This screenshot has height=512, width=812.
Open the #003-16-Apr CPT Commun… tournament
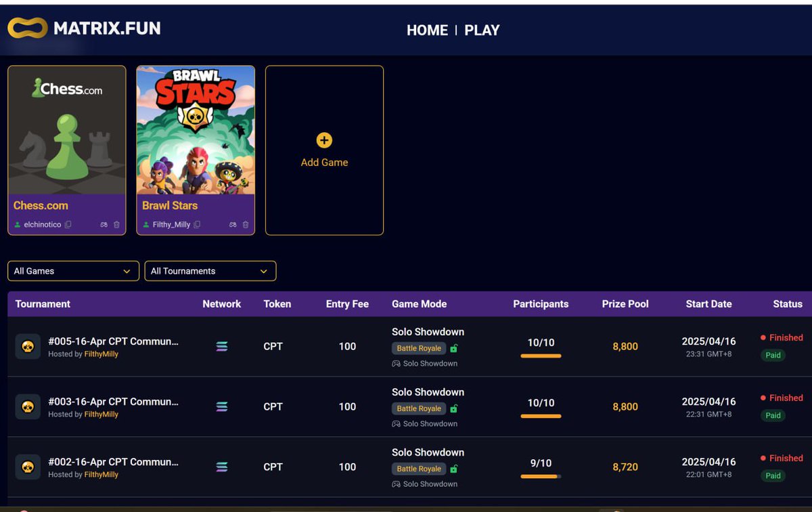[x=113, y=402]
